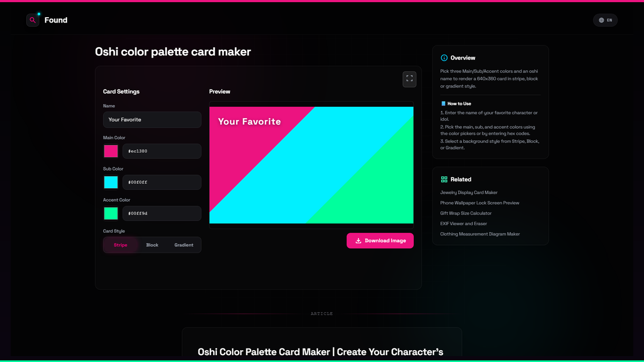Click the Related grid icon
The height and width of the screenshot is (362, 644).
tap(444, 180)
